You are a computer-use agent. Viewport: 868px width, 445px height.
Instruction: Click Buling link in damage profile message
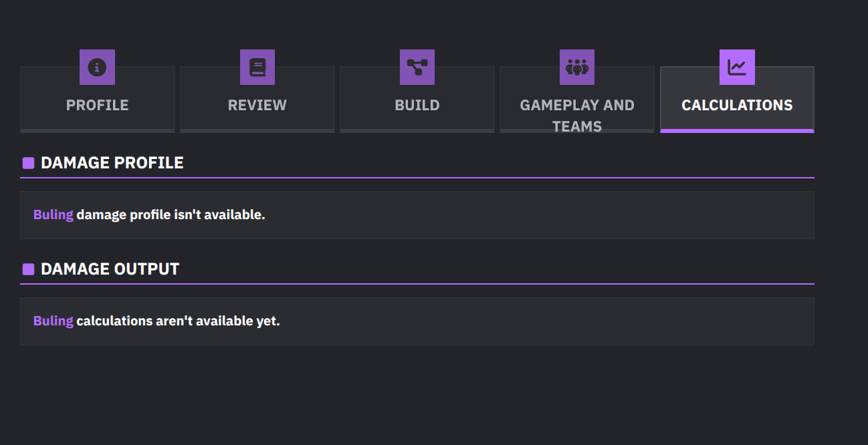point(53,215)
